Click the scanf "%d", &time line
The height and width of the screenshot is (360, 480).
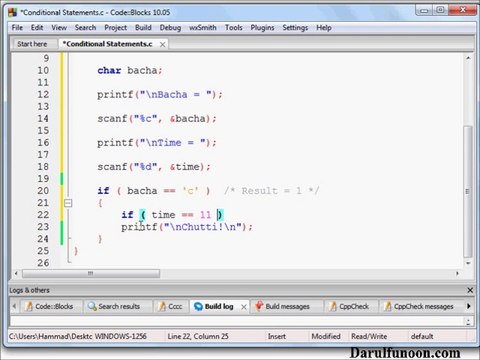[154, 167]
